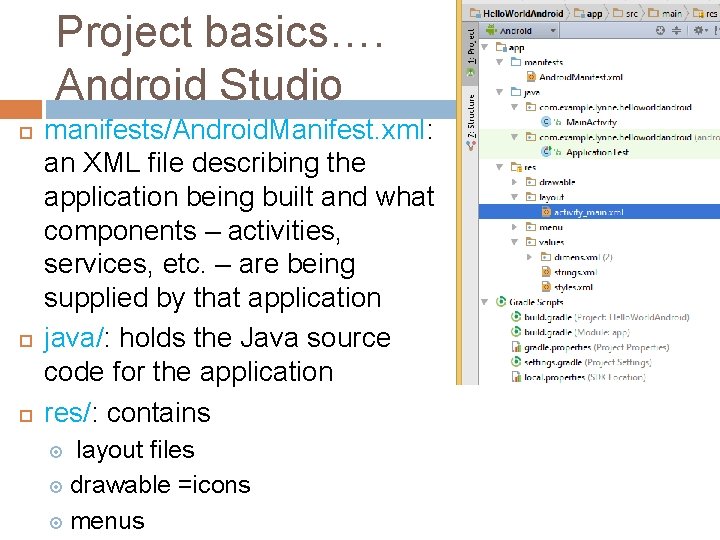The image size is (720, 540).
Task: Collapse the layout folder
Action: 515,197
